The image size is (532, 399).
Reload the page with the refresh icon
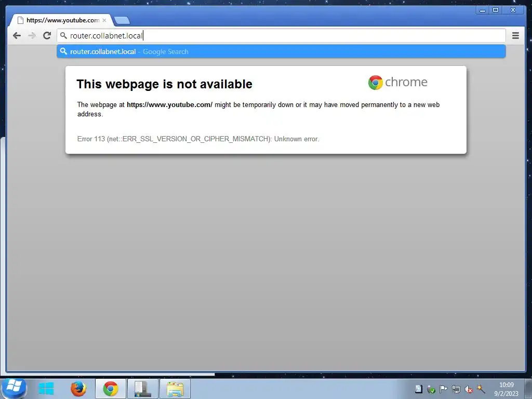[x=47, y=35]
